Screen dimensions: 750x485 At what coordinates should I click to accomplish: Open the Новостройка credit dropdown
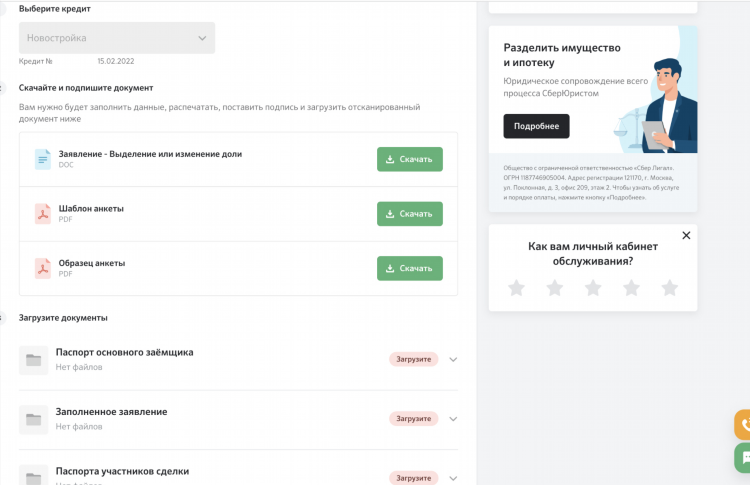point(117,38)
